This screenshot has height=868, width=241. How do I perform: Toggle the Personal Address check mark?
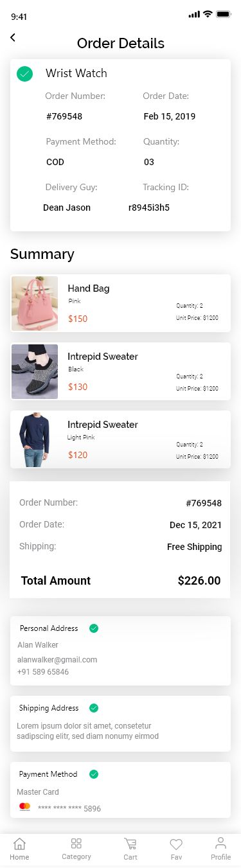[94, 628]
